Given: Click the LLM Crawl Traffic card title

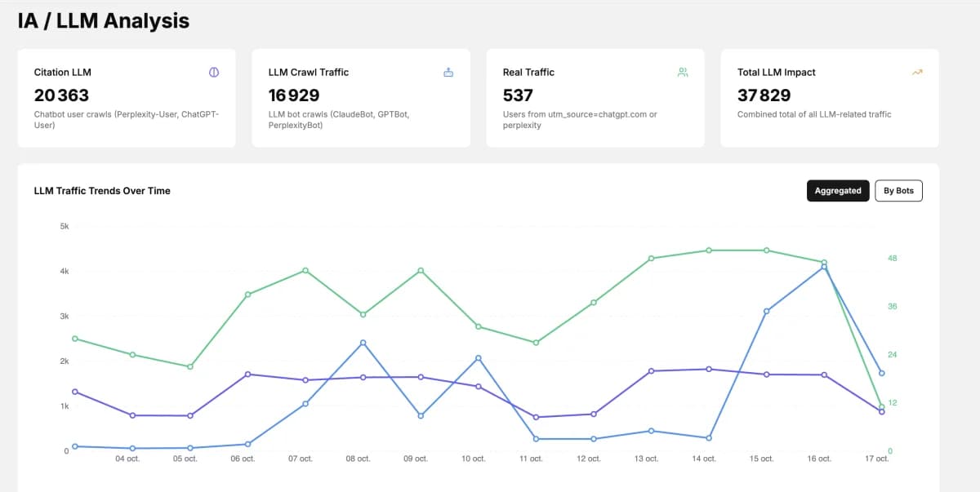Looking at the screenshot, I should [x=309, y=72].
